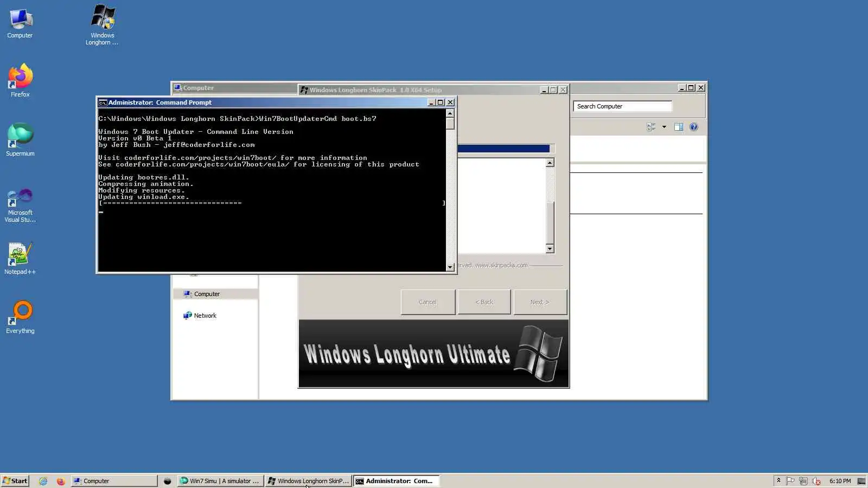Close the Computer explorer window
The image size is (868, 488).
(x=701, y=88)
